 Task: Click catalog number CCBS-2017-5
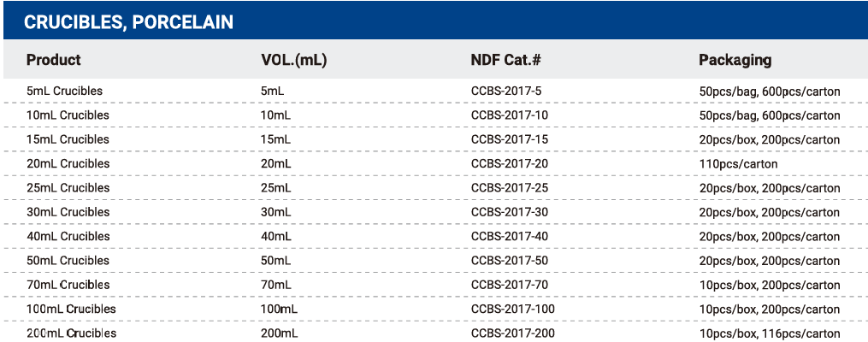tap(506, 91)
